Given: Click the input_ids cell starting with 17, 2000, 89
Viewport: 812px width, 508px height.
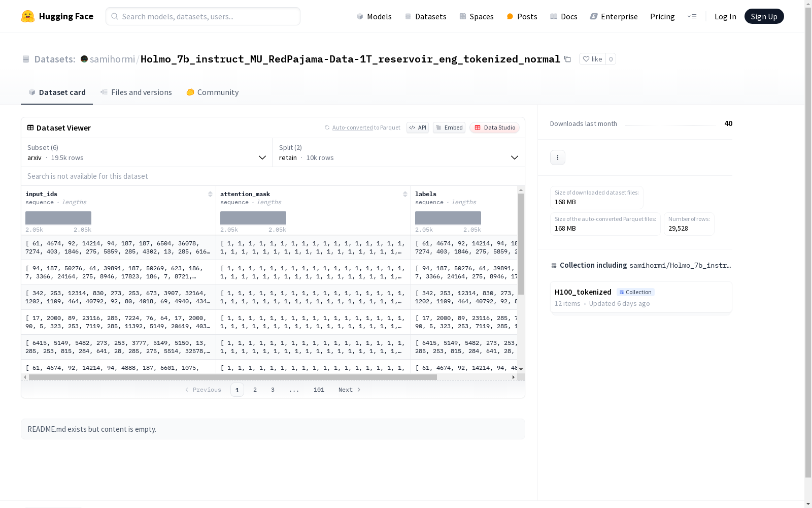Looking at the screenshot, I should (119, 322).
